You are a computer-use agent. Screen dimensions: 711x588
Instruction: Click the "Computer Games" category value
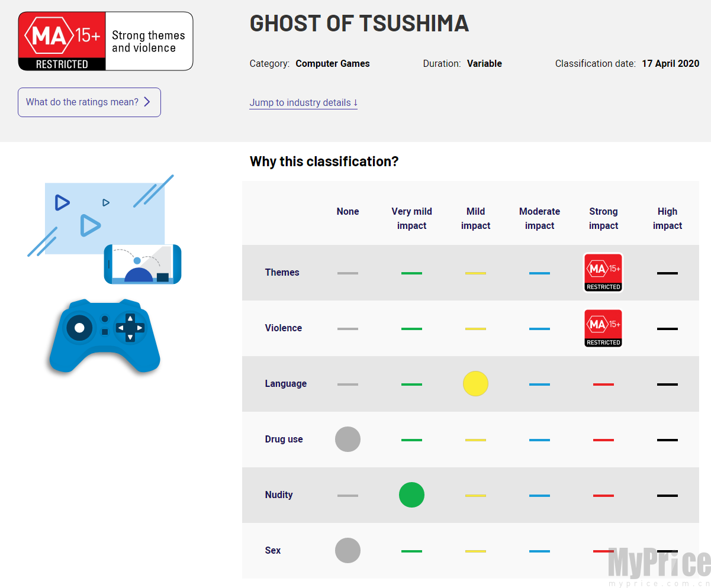[x=333, y=64]
